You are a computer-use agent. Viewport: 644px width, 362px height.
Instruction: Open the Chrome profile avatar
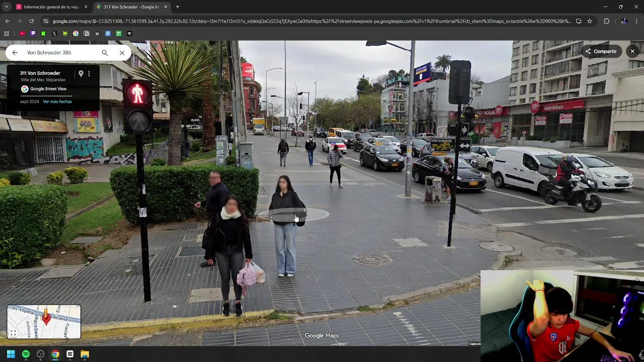tap(624, 21)
